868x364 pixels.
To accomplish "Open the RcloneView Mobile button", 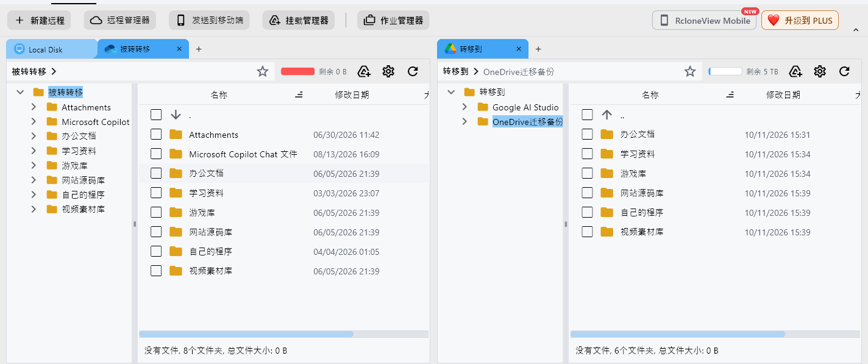I will coord(704,20).
